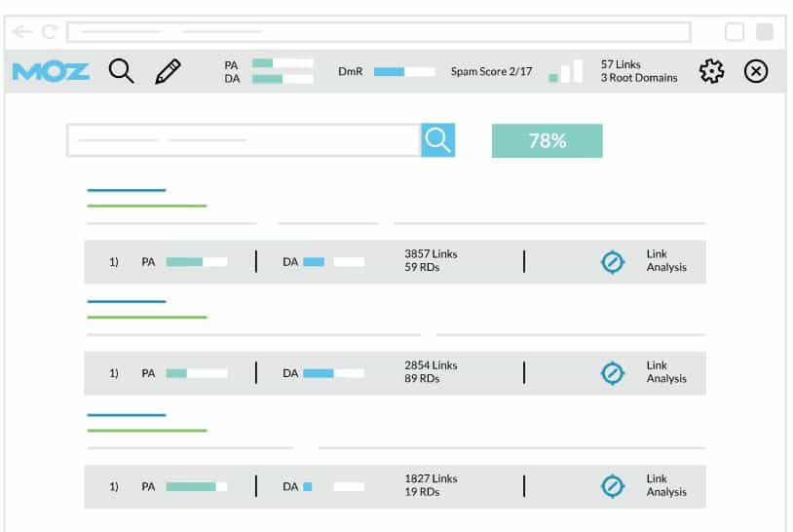Open the magnifier search tool in MozBar

(121, 71)
